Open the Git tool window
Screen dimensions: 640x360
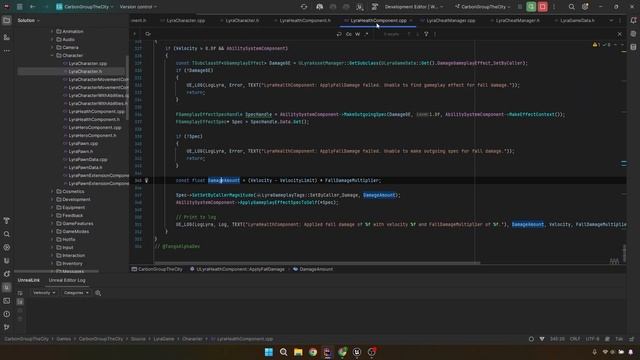click(7, 327)
